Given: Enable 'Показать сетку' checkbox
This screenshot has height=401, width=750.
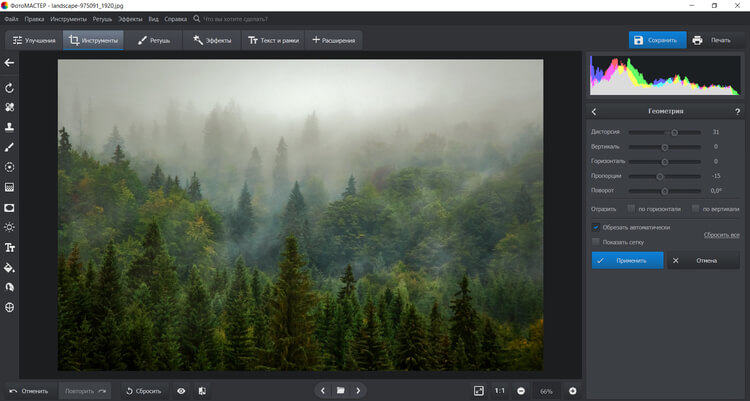Looking at the screenshot, I should (596, 241).
